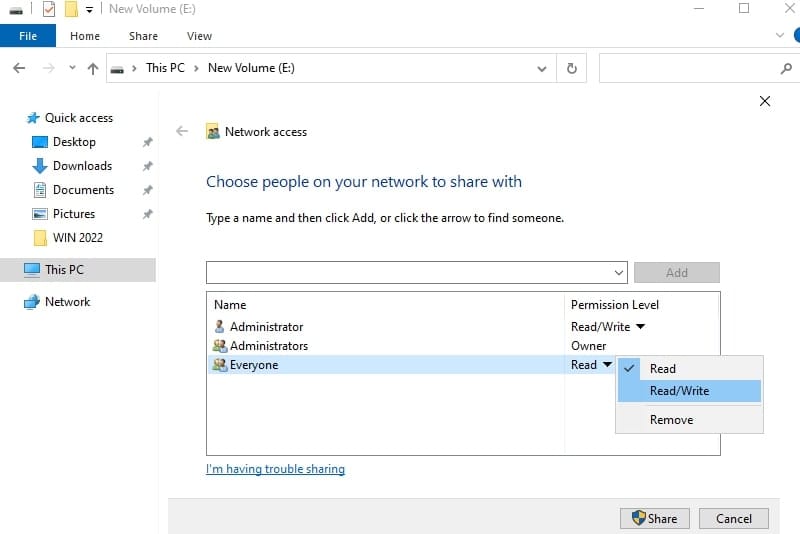Click the pin icon next to Documents

point(147,190)
